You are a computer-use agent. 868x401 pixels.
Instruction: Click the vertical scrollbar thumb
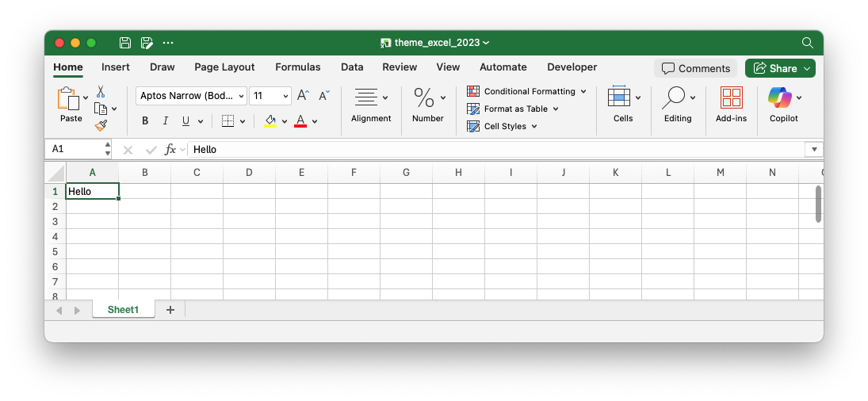click(818, 204)
